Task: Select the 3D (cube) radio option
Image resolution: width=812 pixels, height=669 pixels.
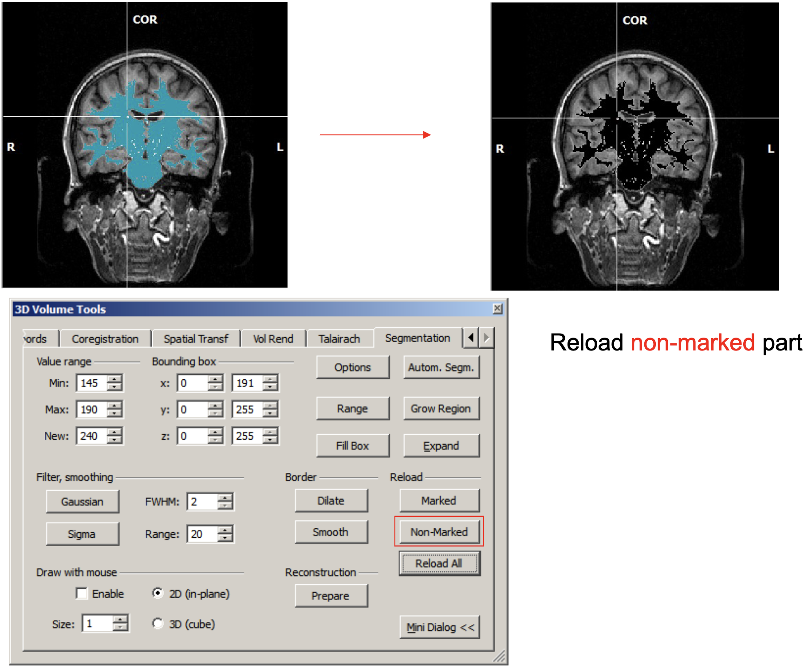Action: (x=158, y=624)
